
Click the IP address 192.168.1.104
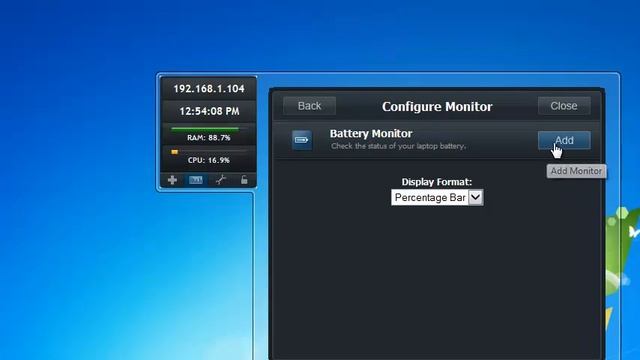coord(209,89)
